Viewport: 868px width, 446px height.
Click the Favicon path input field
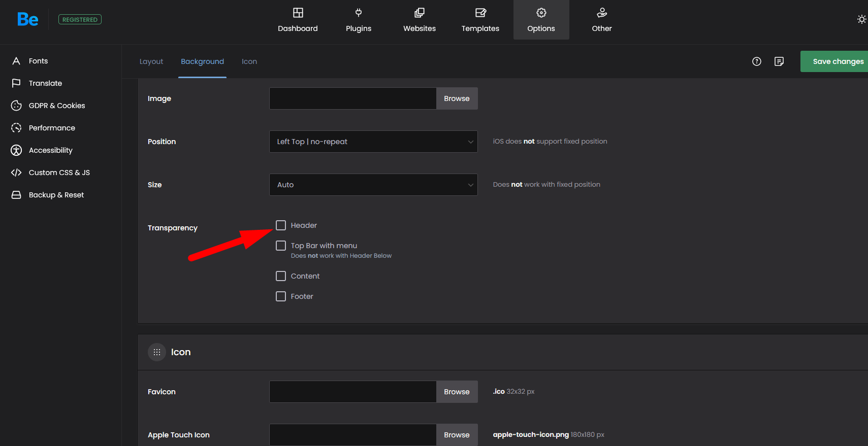[353, 392]
